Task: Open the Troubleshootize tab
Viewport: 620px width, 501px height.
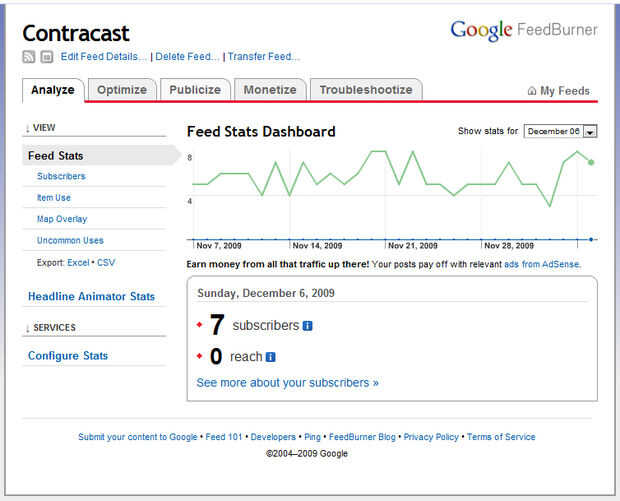Action: pyautogui.click(x=366, y=90)
